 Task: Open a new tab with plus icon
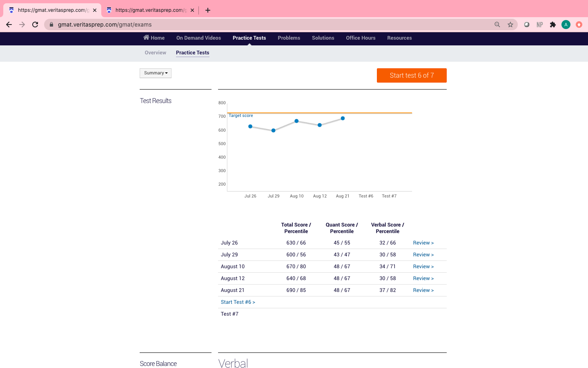pos(208,10)
